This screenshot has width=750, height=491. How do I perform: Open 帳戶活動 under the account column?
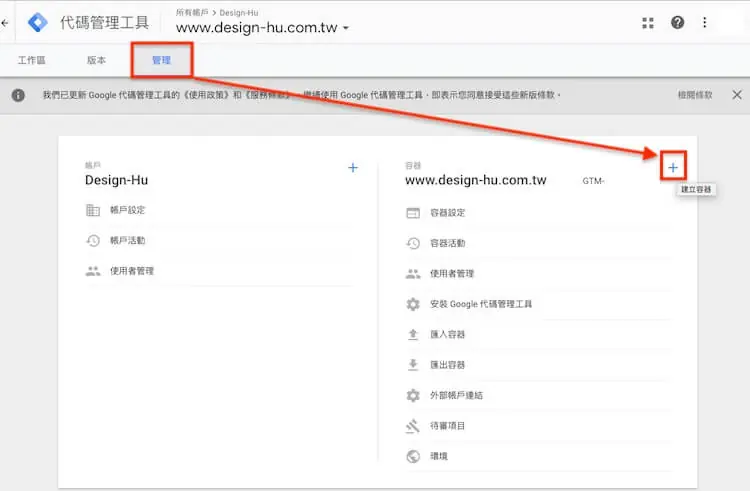coord(127,240)
